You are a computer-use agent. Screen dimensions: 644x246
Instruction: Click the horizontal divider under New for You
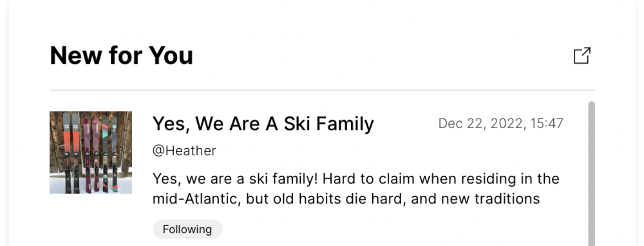(322, 90)
